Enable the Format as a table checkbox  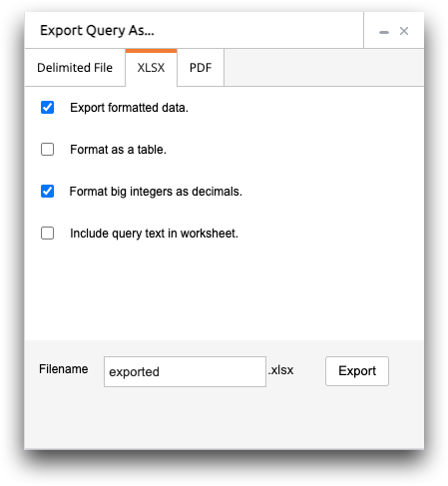47,150
